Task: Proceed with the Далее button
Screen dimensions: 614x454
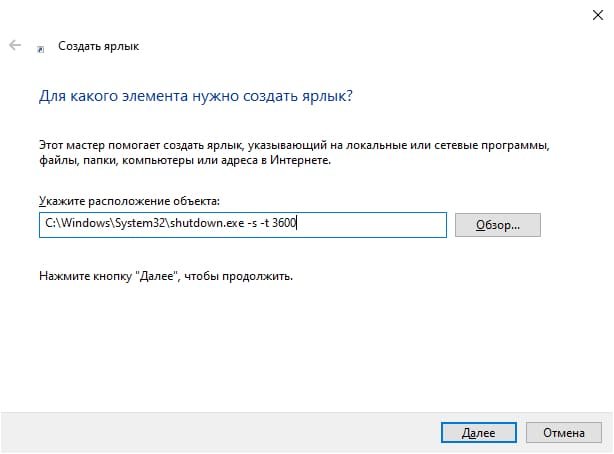Action: (479, 432)
